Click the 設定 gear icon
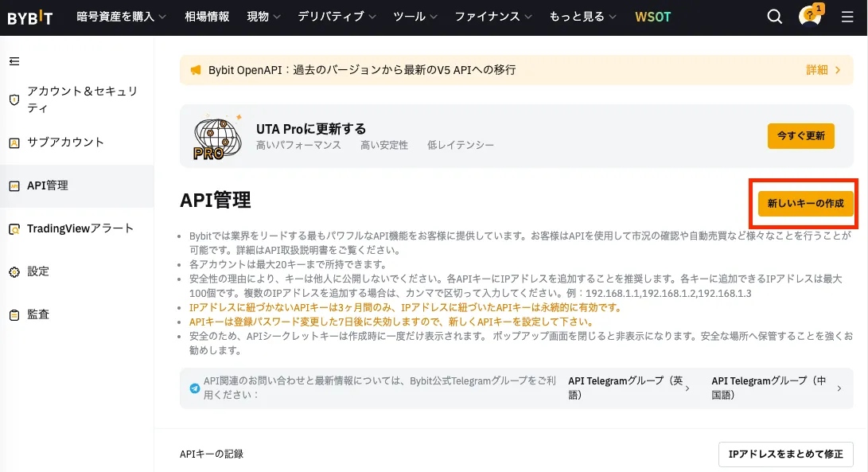This screenshot has width=868, height=472. [14, 272]
